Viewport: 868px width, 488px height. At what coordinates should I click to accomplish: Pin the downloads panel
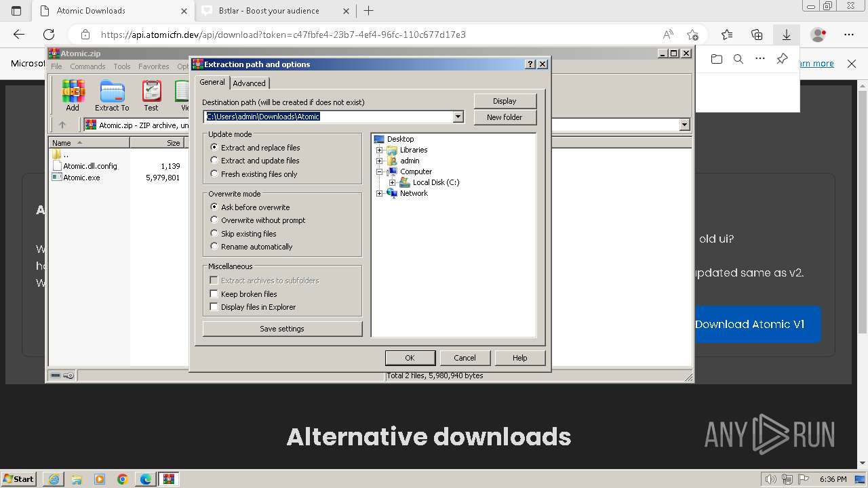782,59
